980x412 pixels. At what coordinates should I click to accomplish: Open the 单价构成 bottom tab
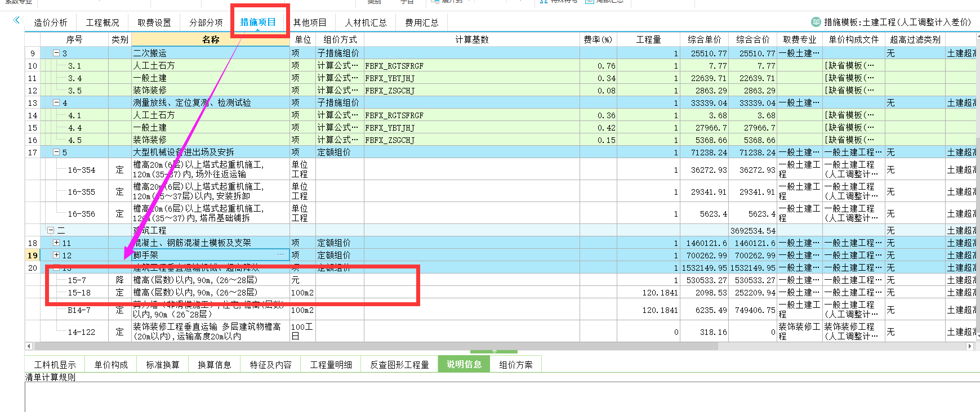click(111, 365)
